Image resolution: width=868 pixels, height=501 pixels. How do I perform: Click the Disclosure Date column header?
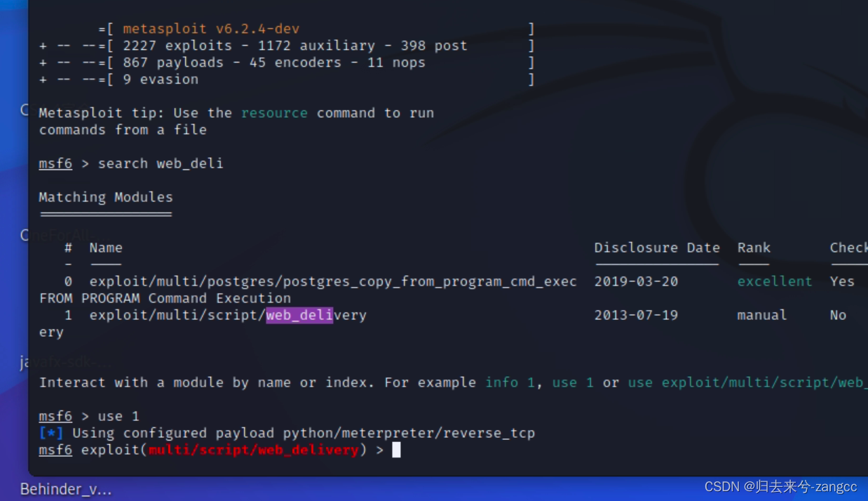tap(656, 247)
